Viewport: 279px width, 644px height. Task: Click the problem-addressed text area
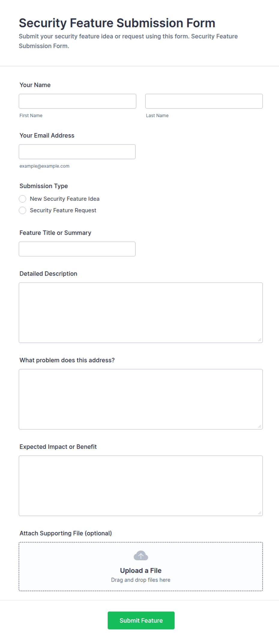click(x=141, y=399)
